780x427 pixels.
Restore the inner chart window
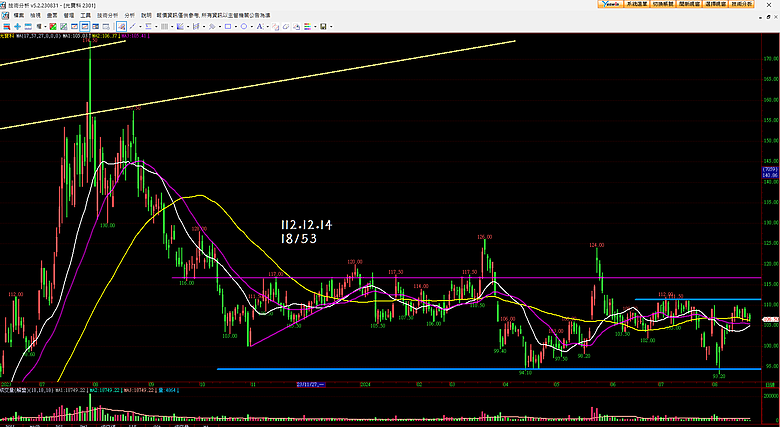point(770,16)
